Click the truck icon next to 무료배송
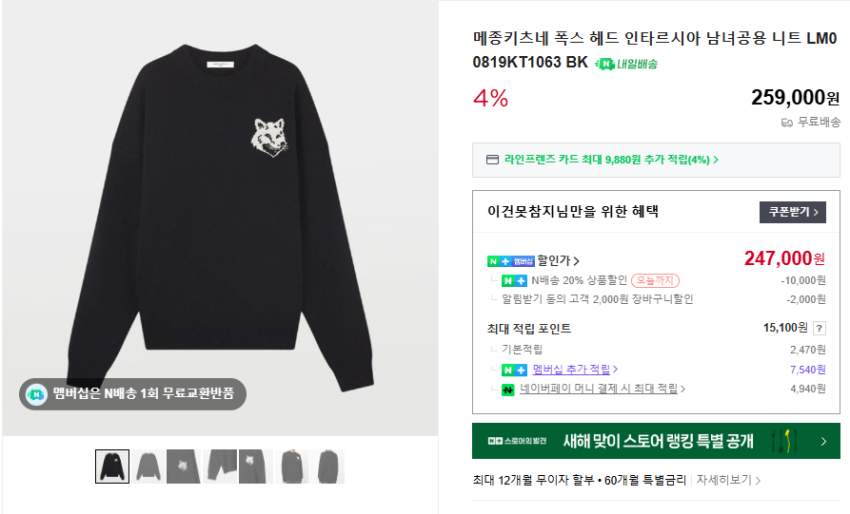The height and width of the screenshot is (514, 850). click(x=786, y=122)
